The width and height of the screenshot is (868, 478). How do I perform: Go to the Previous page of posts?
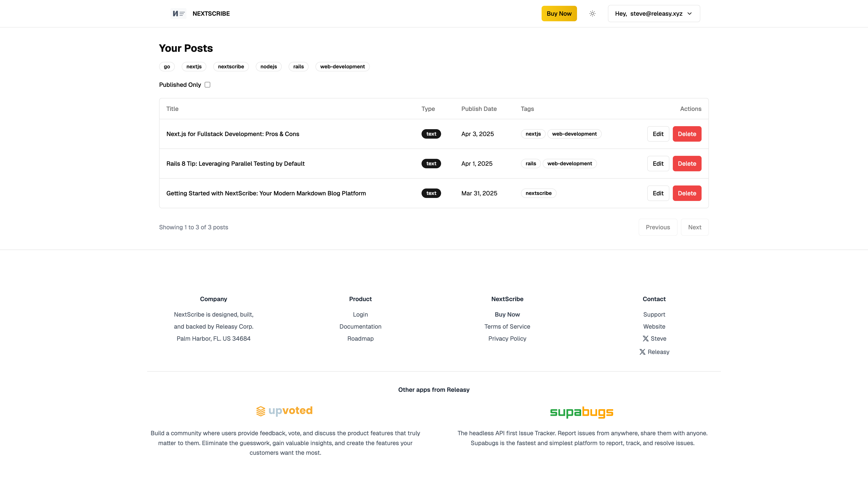(x=658, y=227)
